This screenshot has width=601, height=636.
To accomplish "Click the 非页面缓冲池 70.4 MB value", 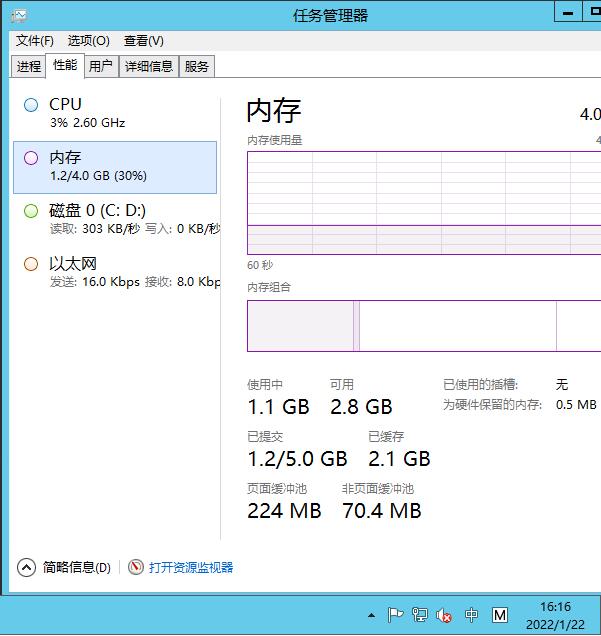I will pyautogui.click(x=382, y=511).
